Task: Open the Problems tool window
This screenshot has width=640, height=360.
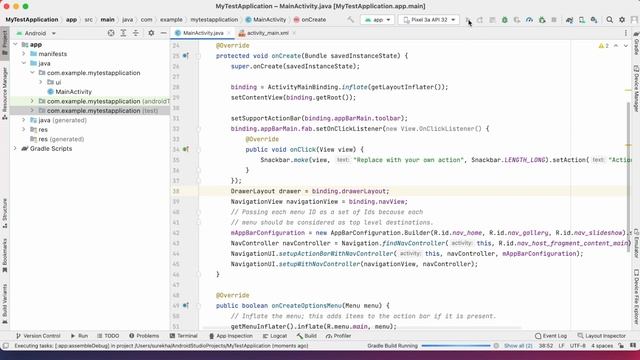Action: click(x=144, y=336)
